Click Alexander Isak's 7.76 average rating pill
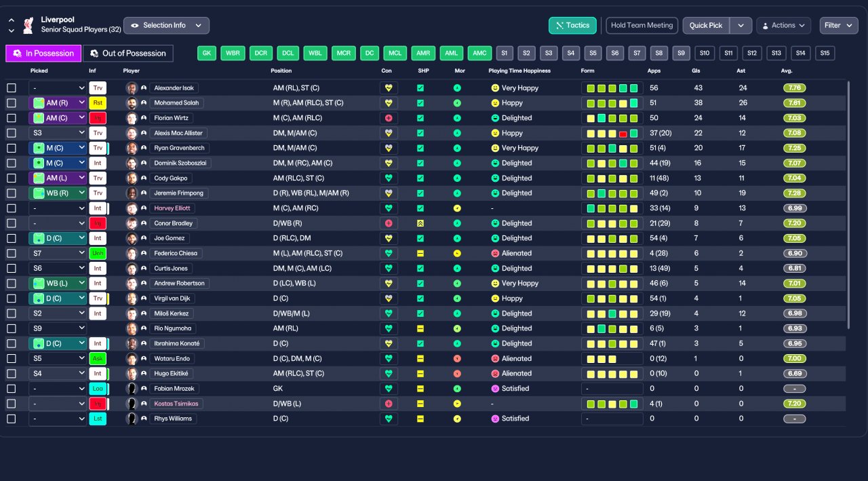This screenshot has height=481, width=868. 795,88
